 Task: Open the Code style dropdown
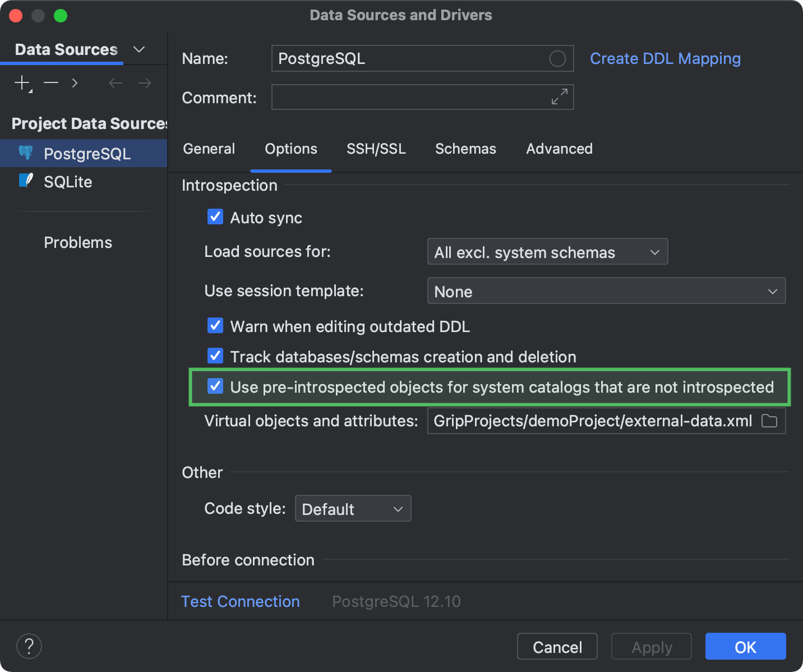(353, 508)
